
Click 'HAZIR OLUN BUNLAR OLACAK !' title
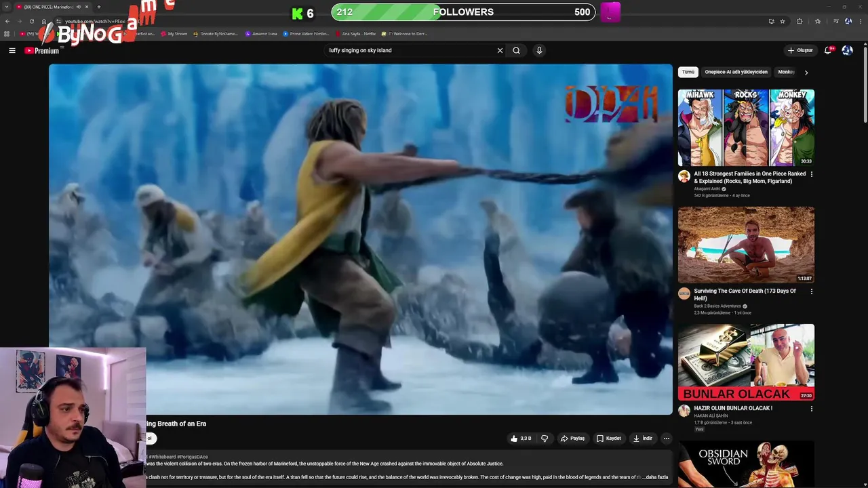tap(733, 408)
